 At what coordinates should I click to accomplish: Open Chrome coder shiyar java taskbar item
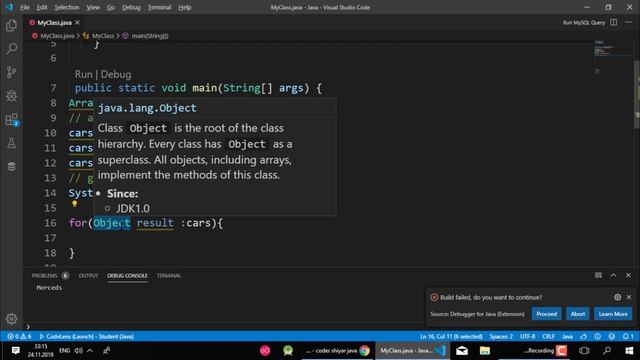(x=337, y=351)
